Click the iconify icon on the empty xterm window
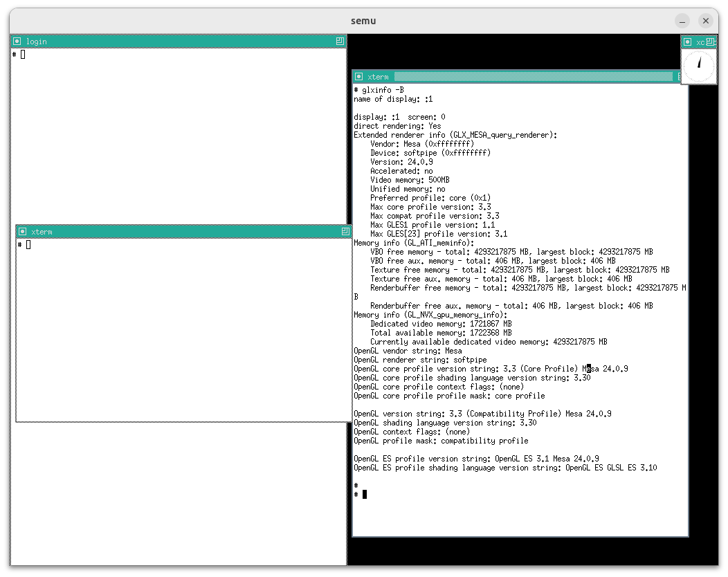 click(x=23, y=232)
